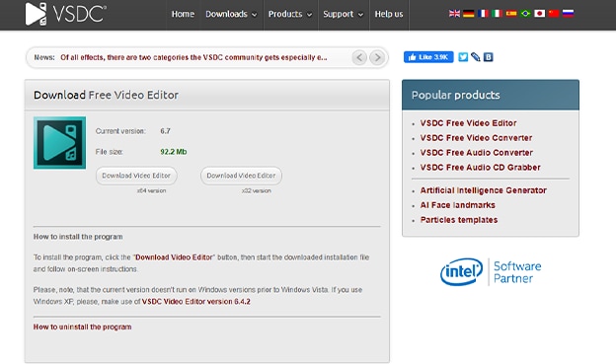Image resolution: width=616 pixels, height=364 pixels.
Task: Open VSDC Video Editor version 6.4.2 link
Action: (x=196, y=301)
